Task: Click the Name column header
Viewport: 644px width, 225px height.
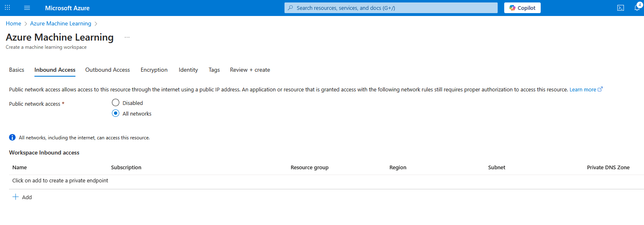Action: pyautogui.click(x=20, y=167)
